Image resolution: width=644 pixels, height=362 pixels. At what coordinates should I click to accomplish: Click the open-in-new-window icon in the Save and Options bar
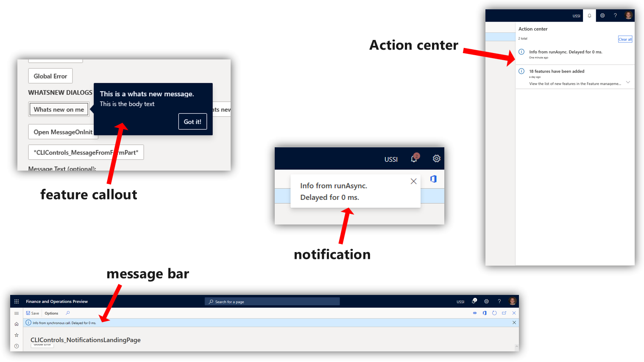(x=504, y=313)
